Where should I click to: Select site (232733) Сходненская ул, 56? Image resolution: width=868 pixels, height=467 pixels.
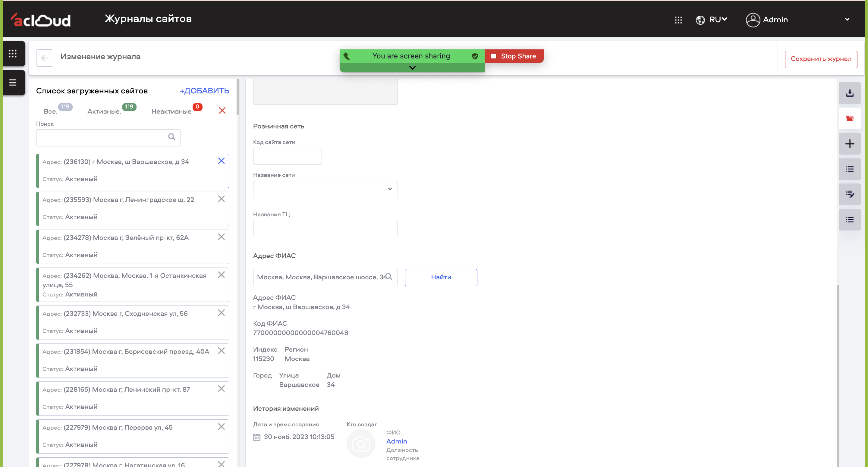[x=133, y=322]
